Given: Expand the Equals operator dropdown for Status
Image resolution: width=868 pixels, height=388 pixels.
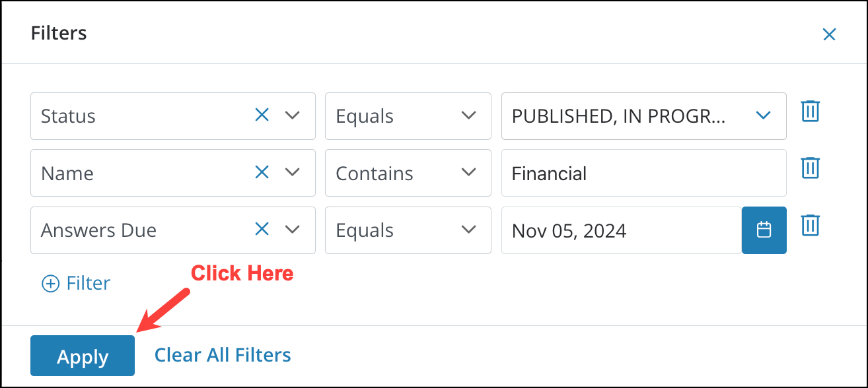Looking at the screenshot, I should point(469,115).
